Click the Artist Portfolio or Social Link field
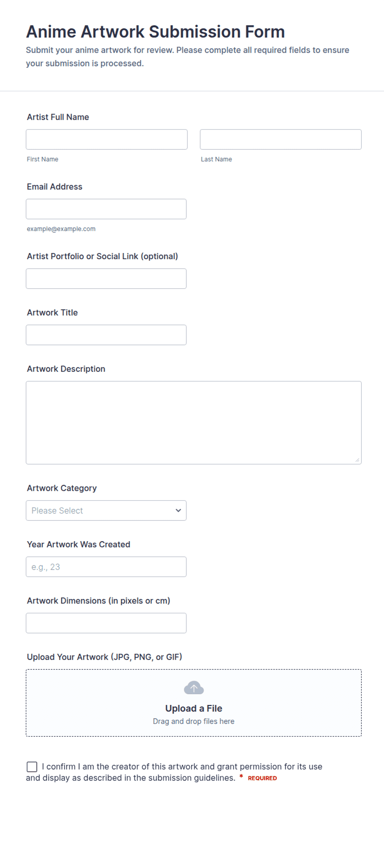 pos(106,279)
